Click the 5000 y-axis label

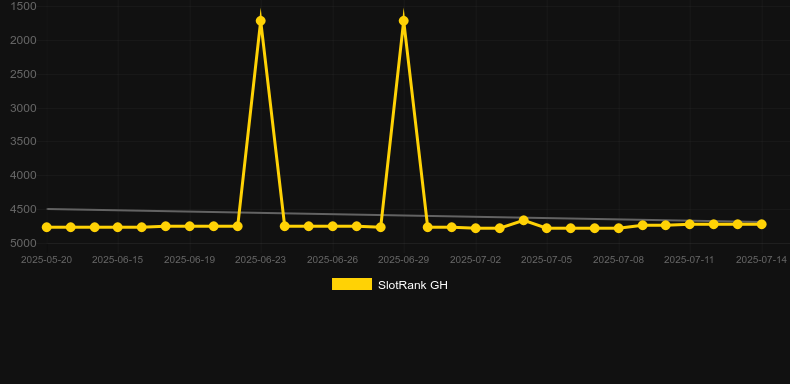pyautogui.click(x=24, y=243)
